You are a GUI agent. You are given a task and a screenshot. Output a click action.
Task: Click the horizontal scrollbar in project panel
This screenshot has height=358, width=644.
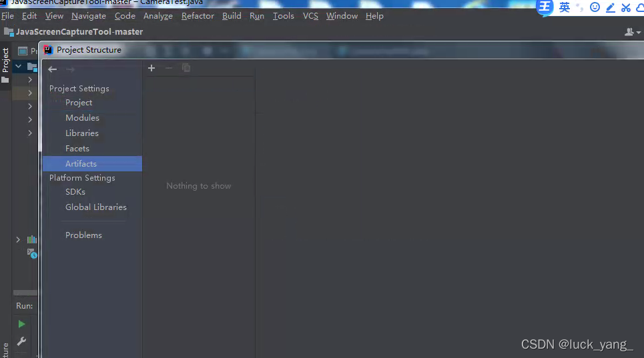point(25,293)
